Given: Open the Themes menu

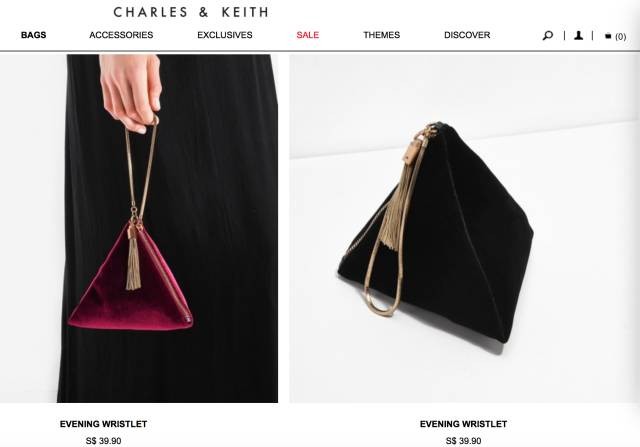Looking at the screenshot, I should coord(382,35).
